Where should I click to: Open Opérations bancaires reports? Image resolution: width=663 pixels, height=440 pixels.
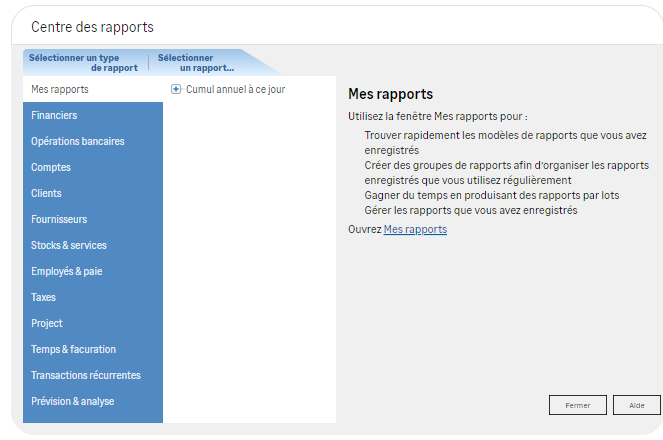[93, 141]
